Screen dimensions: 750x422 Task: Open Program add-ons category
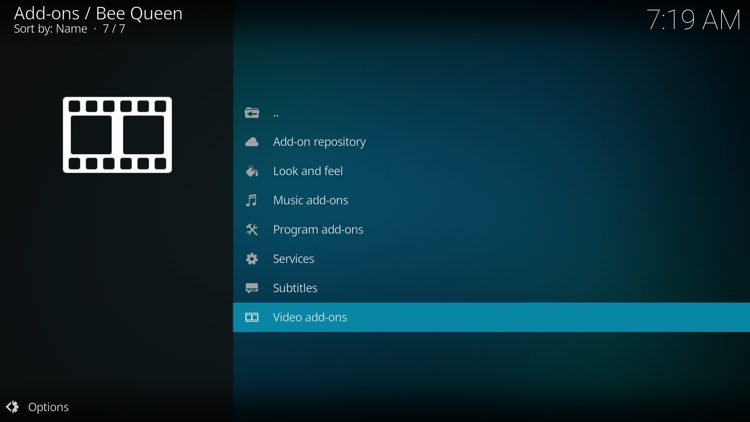pos(491,230)
